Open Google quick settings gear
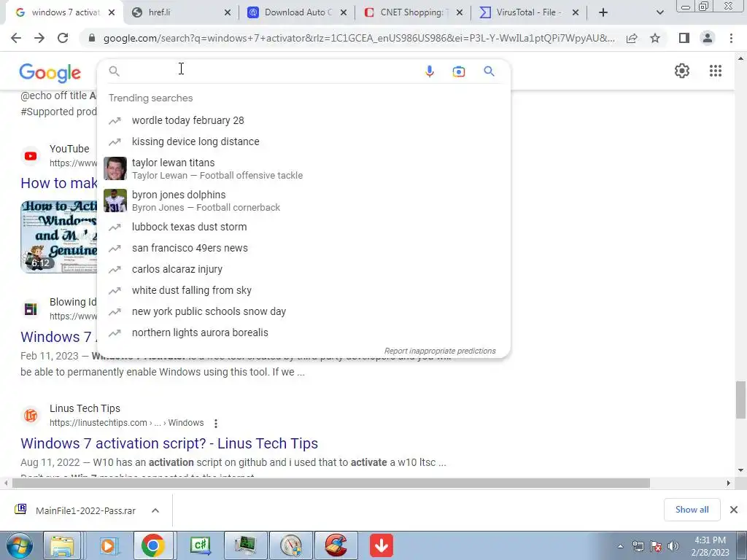Viewport: 747px width, 560px height. pos(682,71)
